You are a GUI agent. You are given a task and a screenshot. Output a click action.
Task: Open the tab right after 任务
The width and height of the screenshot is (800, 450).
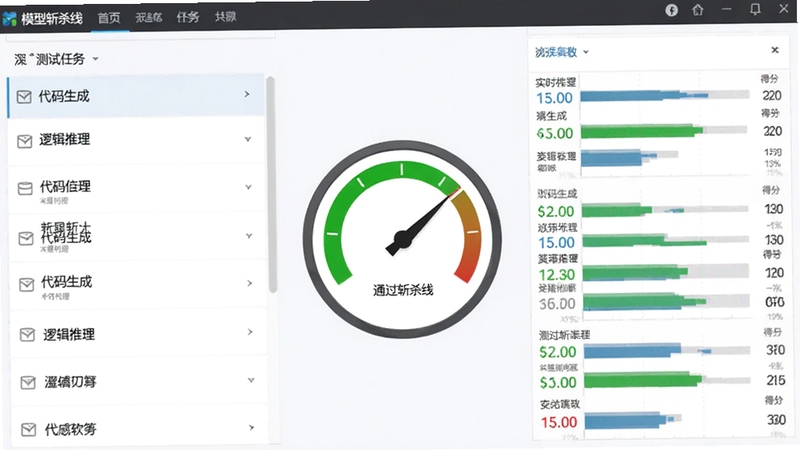pos(226,17)
